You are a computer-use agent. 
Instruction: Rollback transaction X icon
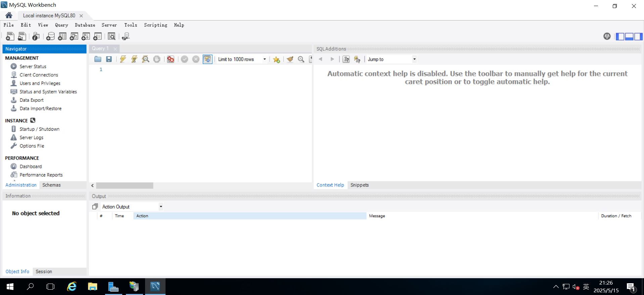[196, 59]
